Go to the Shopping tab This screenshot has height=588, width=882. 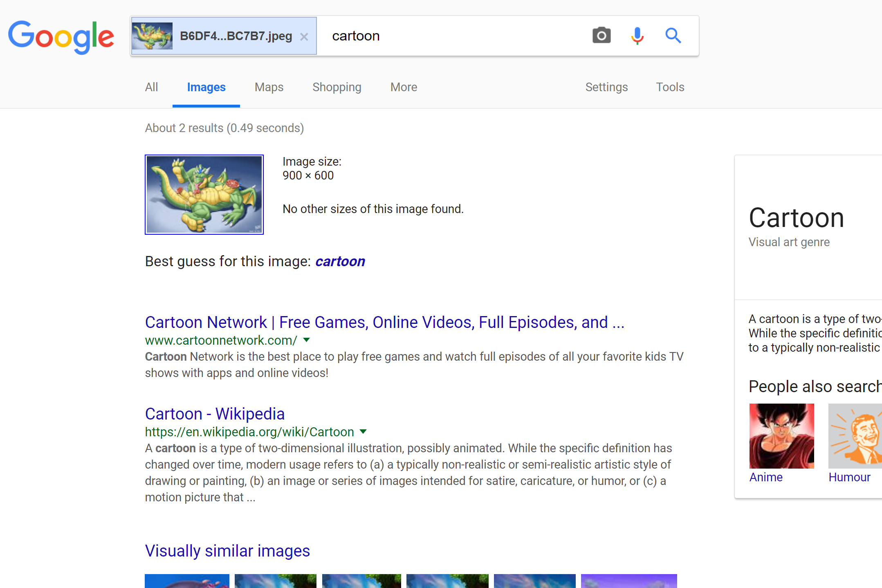(337, 87)
